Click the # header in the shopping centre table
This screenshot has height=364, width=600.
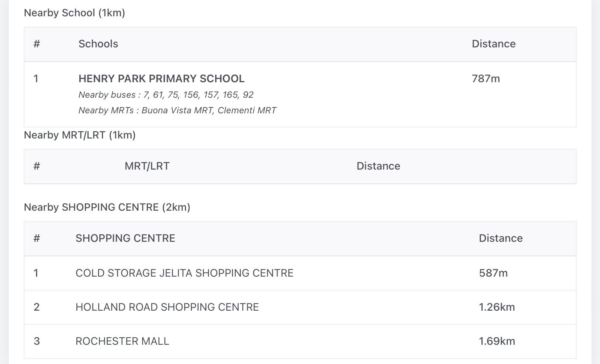click(x=37, y=238)
